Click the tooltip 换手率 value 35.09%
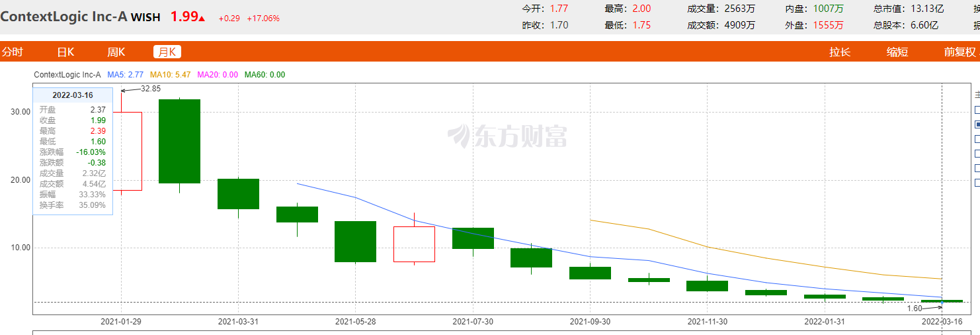Screen dimensions: 980x335 coord(93,205)
